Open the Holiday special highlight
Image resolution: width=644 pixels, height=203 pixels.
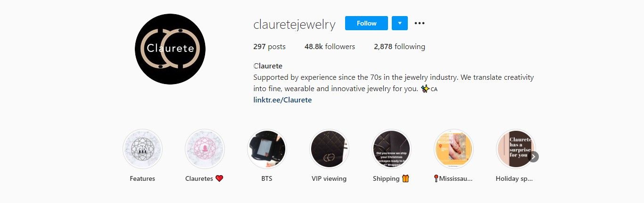tap(516, 149)
